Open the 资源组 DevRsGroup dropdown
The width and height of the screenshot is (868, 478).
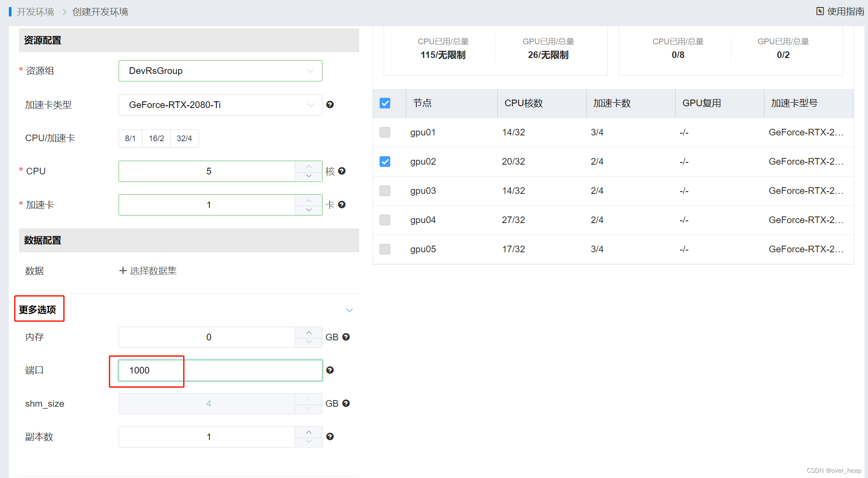[220, 71]
